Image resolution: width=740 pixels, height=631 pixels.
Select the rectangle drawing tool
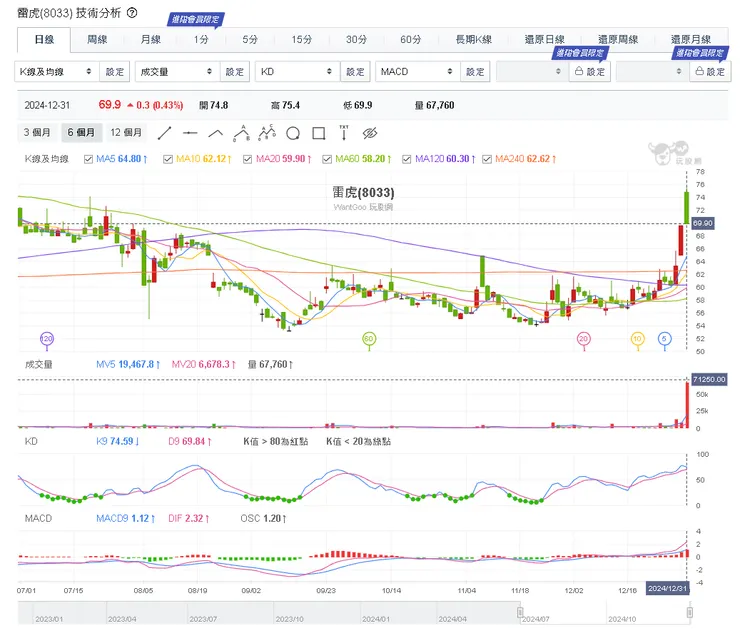(x=319, y=134)
